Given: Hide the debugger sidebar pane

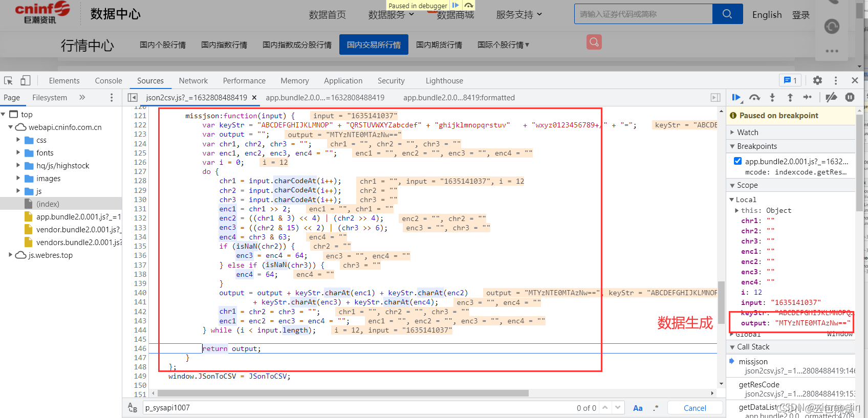Looking at the screenshot, I should 715,97.
